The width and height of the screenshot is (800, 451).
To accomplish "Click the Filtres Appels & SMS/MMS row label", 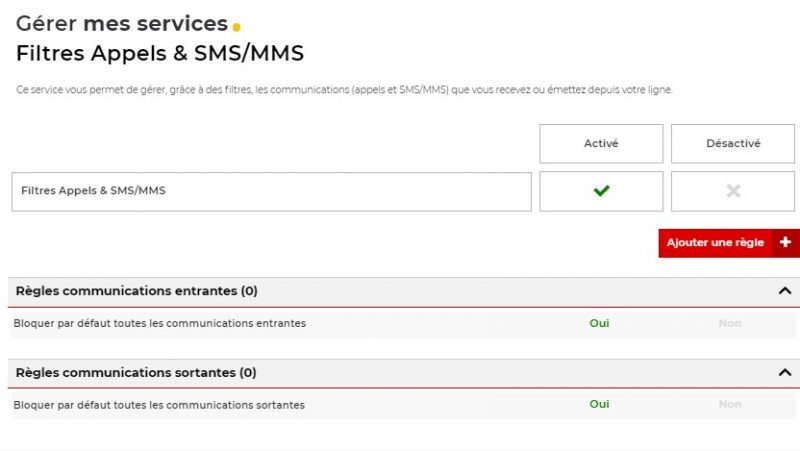I will pyautogui.click(x=93, y=191).
